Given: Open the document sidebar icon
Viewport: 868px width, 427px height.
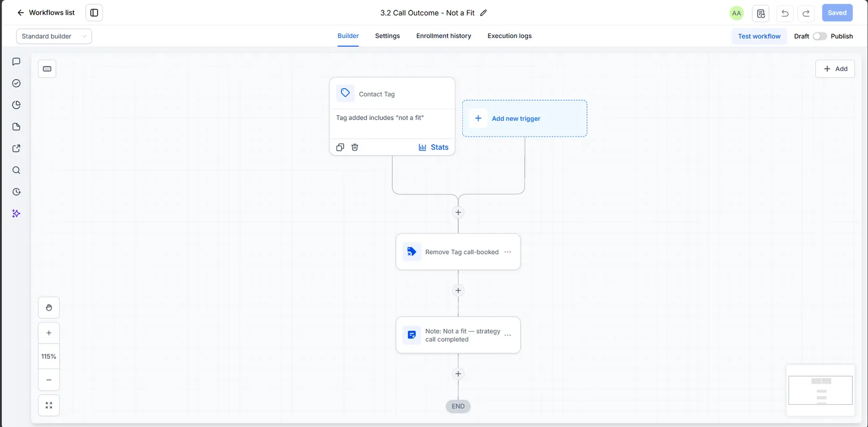Looking at the screenshot, I should click(16, 127).
